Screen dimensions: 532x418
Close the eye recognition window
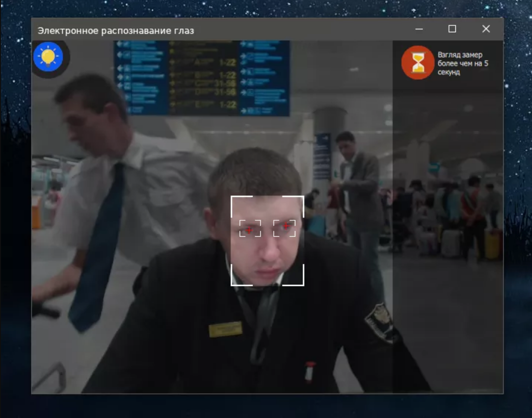(x=486, y=29)
